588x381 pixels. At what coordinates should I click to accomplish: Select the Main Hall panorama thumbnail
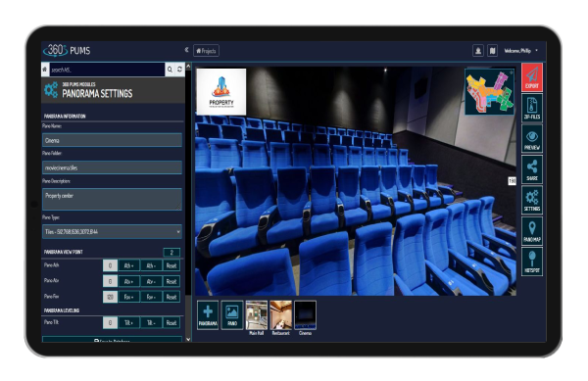[x=257, y=315]
